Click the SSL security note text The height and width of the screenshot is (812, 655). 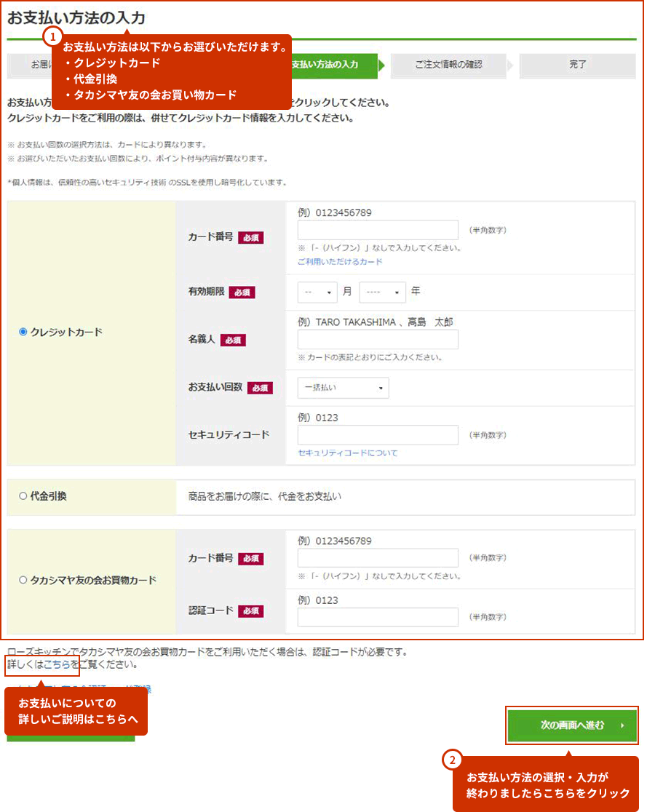click(x=147, y=183)
